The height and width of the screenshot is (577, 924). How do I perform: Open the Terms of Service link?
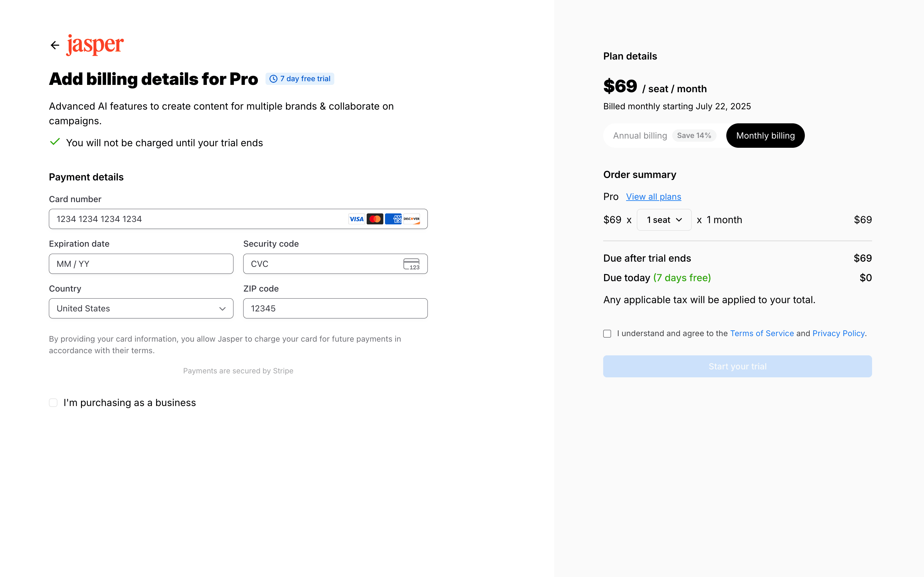(762, 333)
